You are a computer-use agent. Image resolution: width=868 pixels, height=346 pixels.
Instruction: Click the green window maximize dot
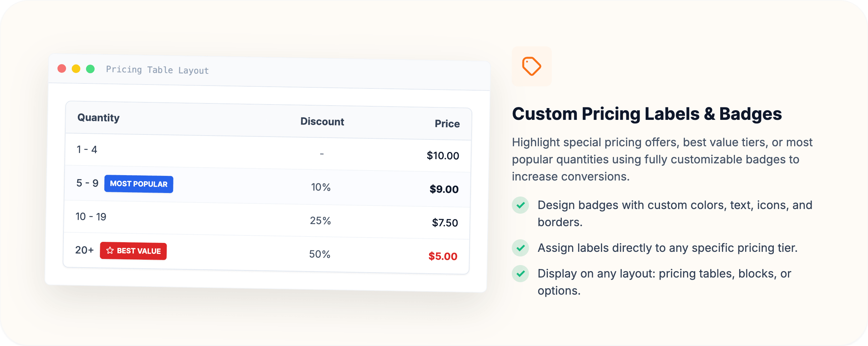pyautogui.click(x=90, y=69)
